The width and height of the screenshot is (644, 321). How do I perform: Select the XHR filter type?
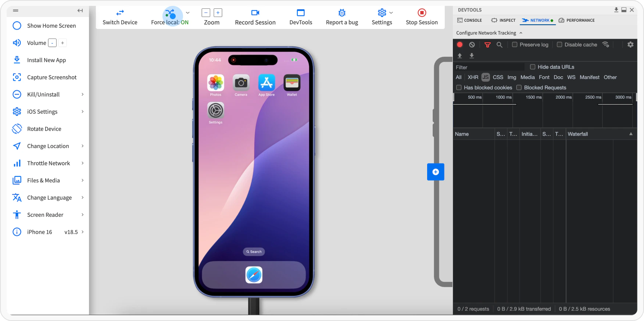click(x=473, y=77)
